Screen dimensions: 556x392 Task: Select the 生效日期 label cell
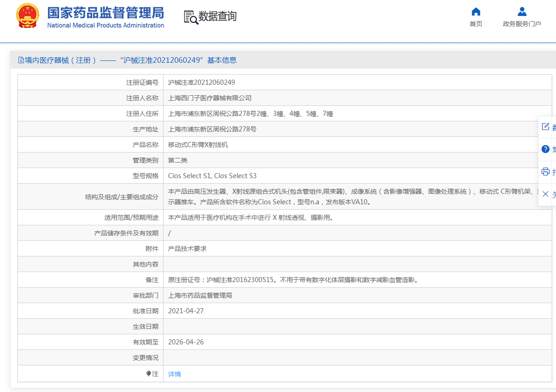pyautogui.click(x=91, y=327)
